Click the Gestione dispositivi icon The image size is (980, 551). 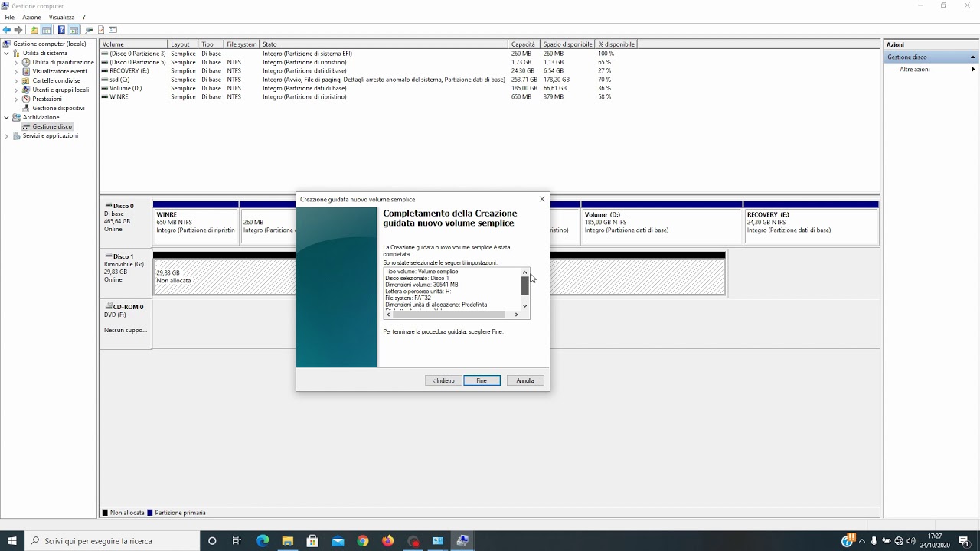27,108
